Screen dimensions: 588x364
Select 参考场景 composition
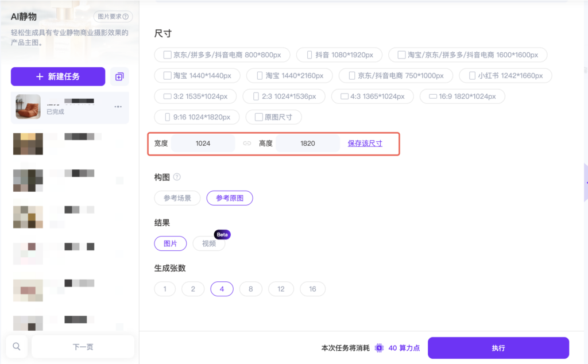coord(177,198)
